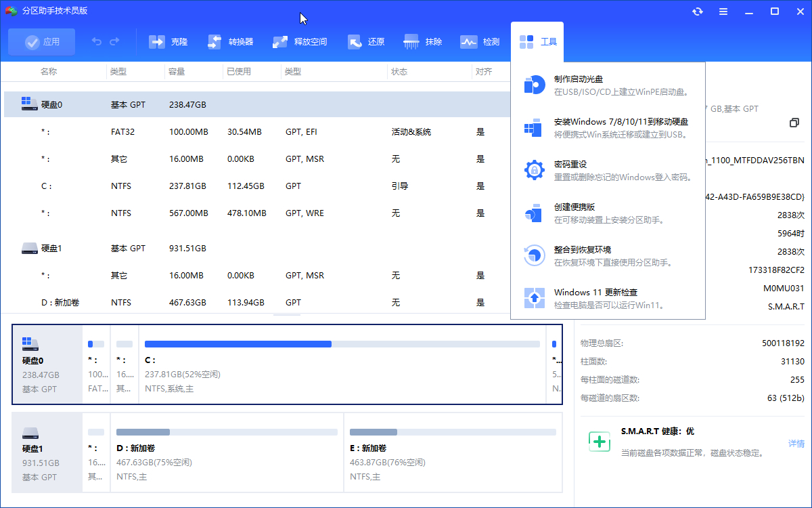Select the C: NTFS partition row
This screenshot has width=812, height=508.
click(x=257, y=186)
